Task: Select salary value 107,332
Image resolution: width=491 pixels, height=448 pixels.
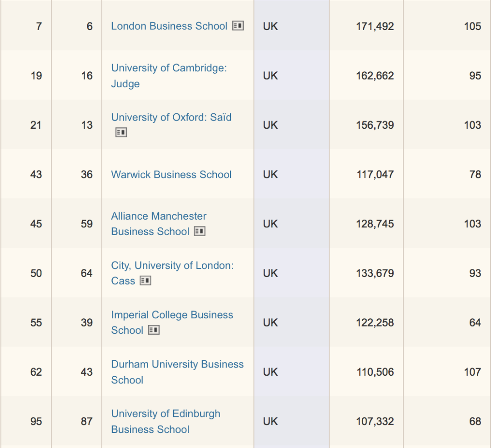Action: pyautogui.click(x=375, y=422)
